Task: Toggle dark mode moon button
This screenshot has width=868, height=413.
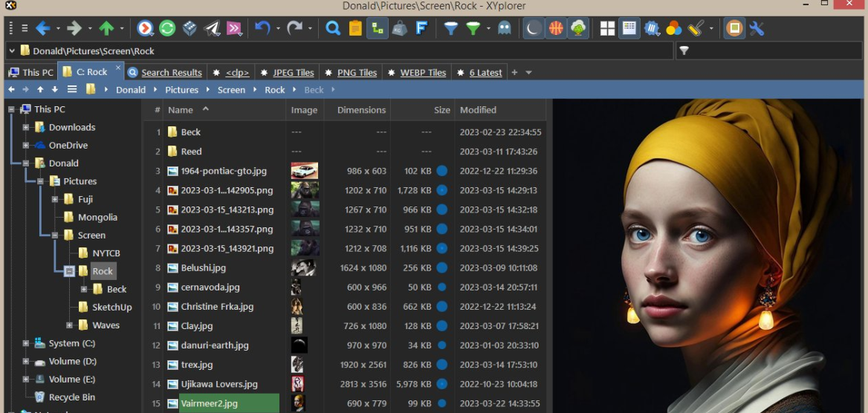Action: pos(534,28)
